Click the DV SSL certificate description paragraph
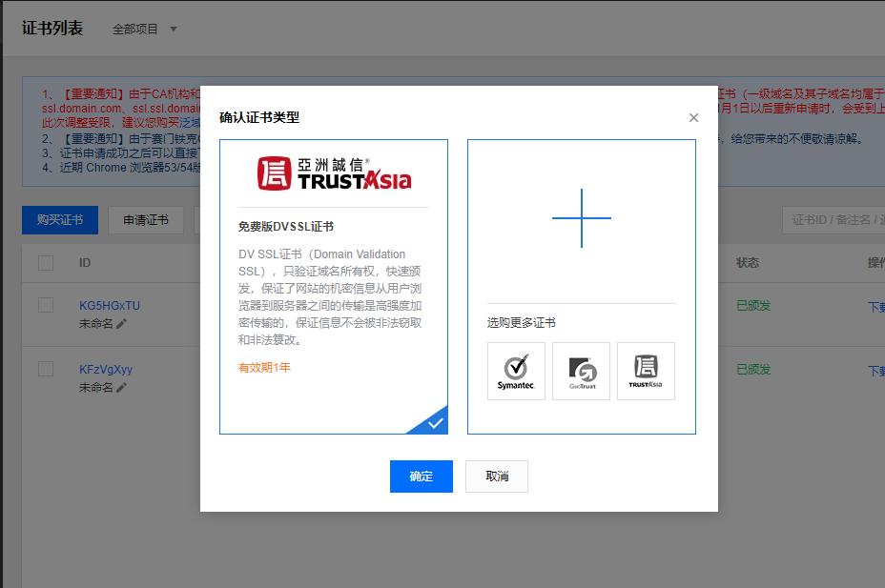885x588 pixels. [330, 297]
